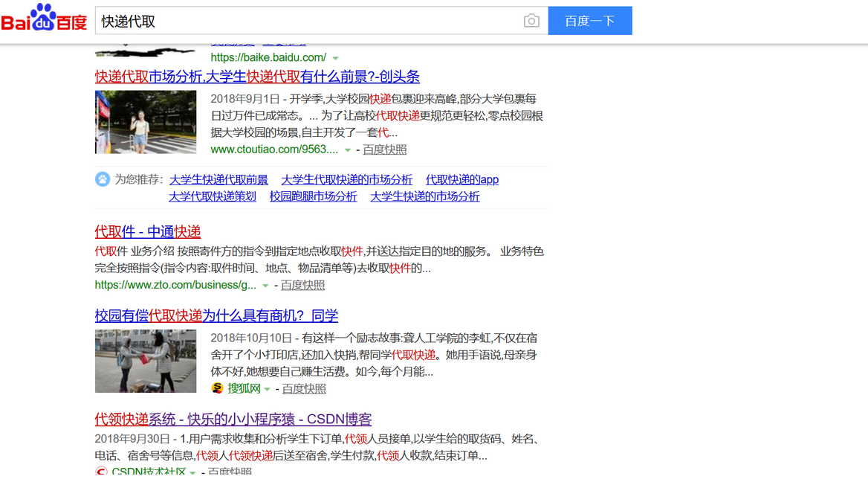Click the www.ctoutiao.com URL text
The height and width of the screenshot is (482, 868).
point(274,150)
